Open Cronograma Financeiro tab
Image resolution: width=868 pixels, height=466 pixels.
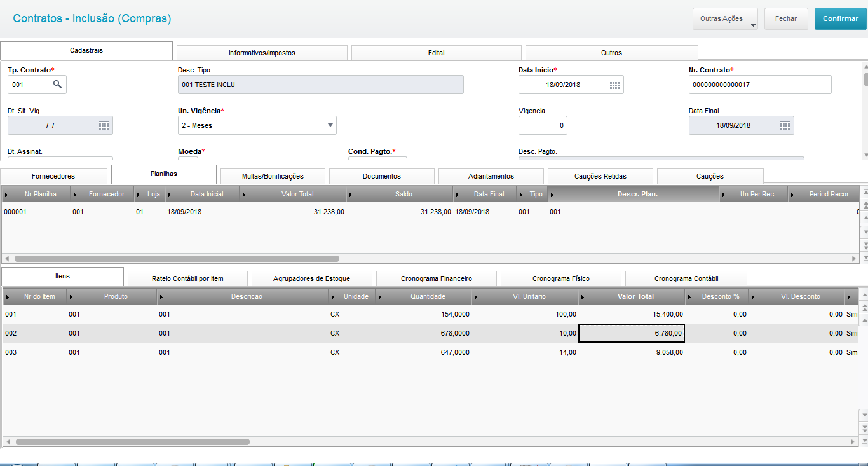pyautogui.click(x=437, y=278)
